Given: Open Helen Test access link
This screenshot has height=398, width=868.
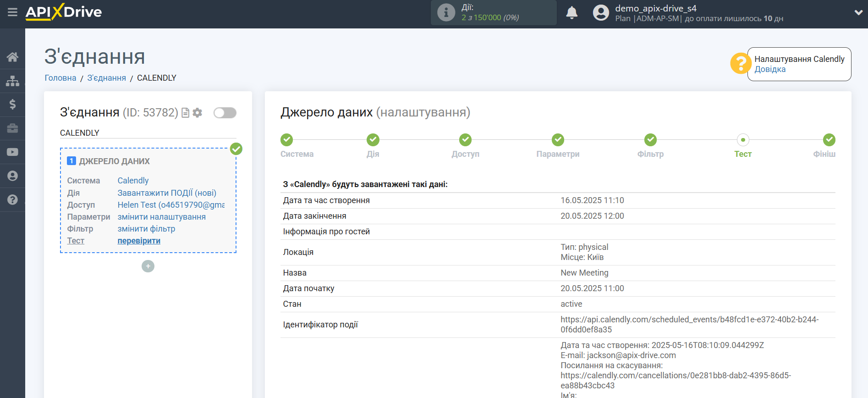Looking at the screenshot, I should [x=171, y=205].
